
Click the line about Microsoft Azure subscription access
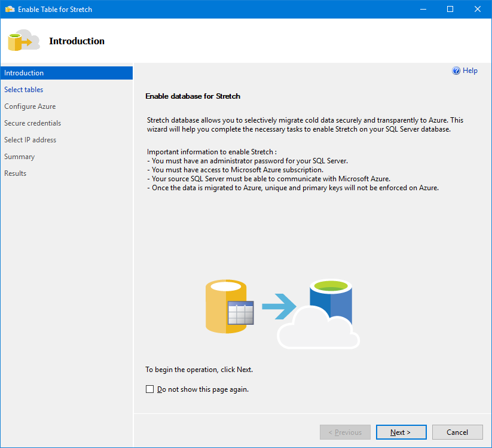(x=235, y=170)
